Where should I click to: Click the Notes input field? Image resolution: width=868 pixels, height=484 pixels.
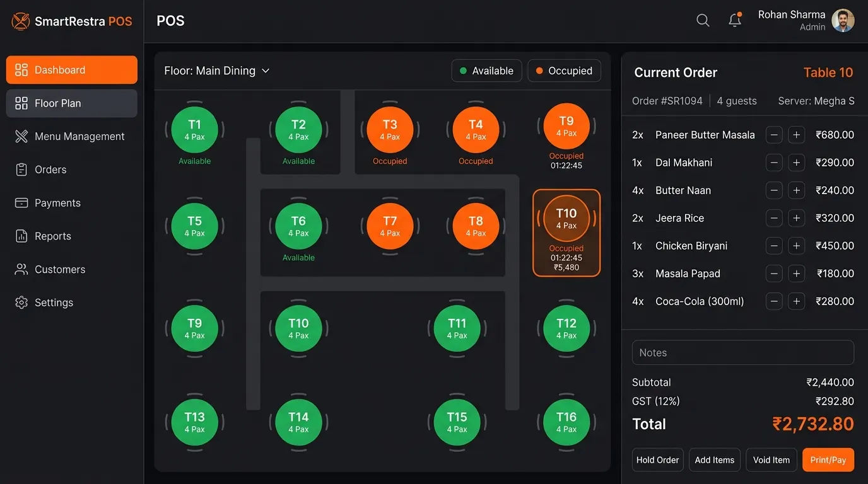pyautogui.click(x=743, y=353)
